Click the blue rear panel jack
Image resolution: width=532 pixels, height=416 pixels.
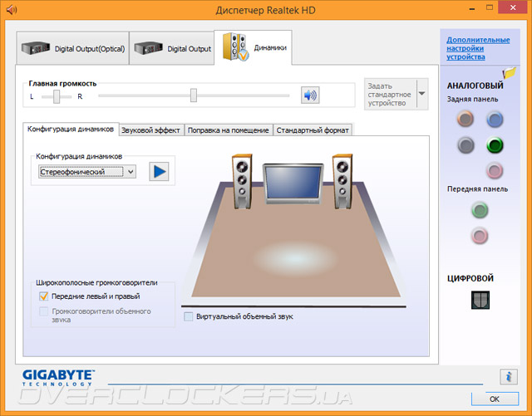(495, 119)
